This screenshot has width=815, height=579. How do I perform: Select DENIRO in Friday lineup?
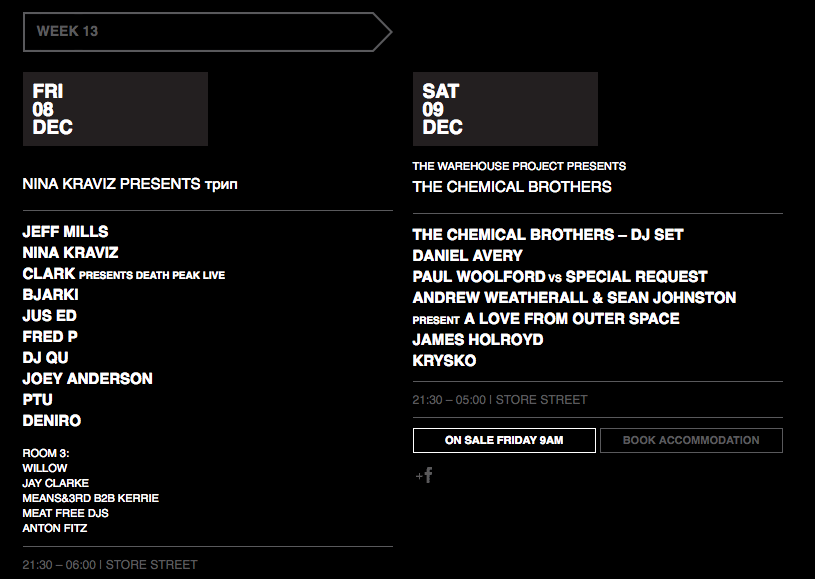click(52, 420)
